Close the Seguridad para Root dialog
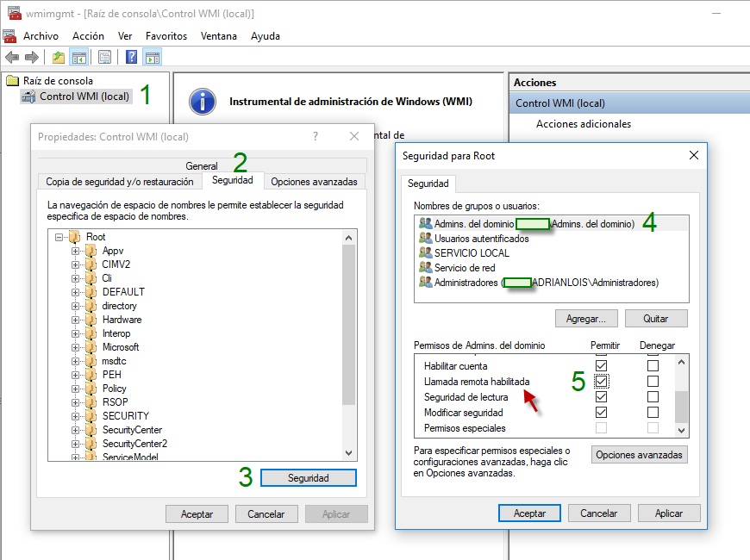This screenshot has width=750, height=560. 694,155
